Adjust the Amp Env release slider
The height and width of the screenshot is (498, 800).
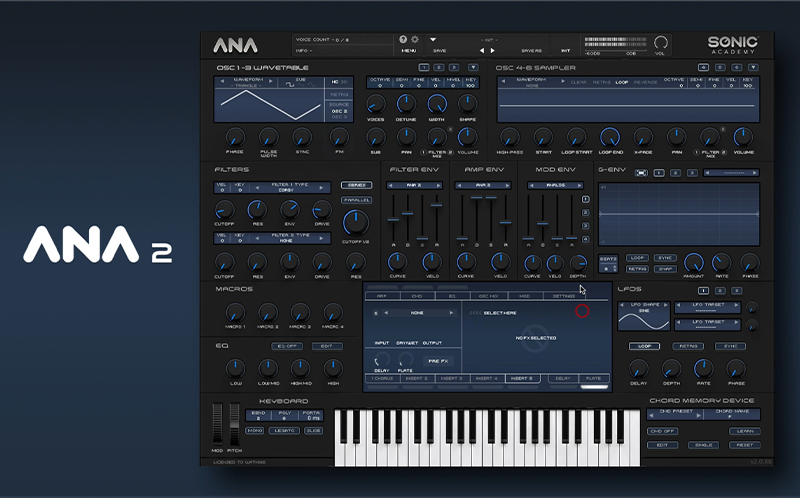(x=505, y=222)
